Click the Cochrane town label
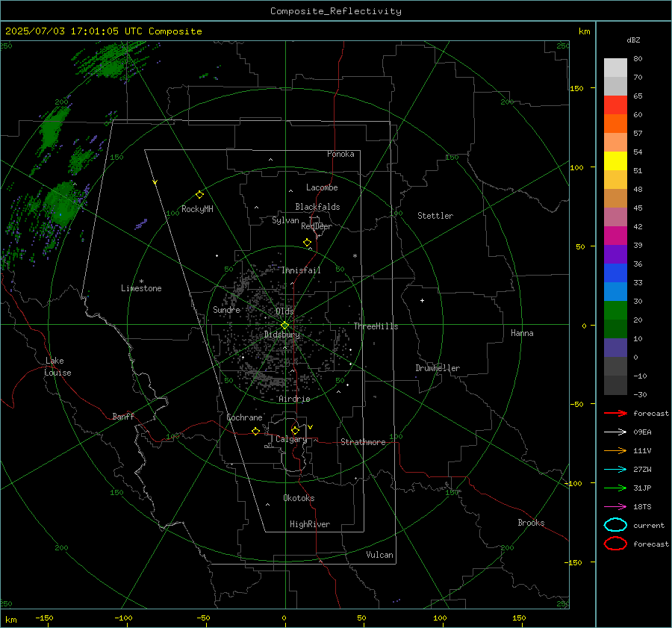This screenshot has width=672, height=628. [244, 417]
